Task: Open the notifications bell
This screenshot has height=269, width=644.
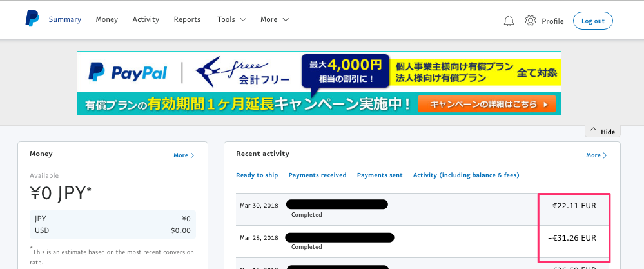Action: click(x=509, y=21)
